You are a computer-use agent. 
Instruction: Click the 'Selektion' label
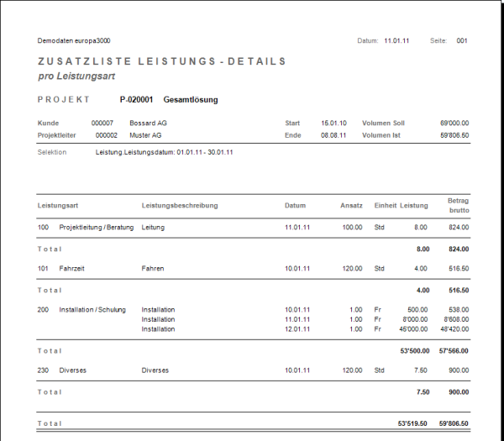[52, 152]
